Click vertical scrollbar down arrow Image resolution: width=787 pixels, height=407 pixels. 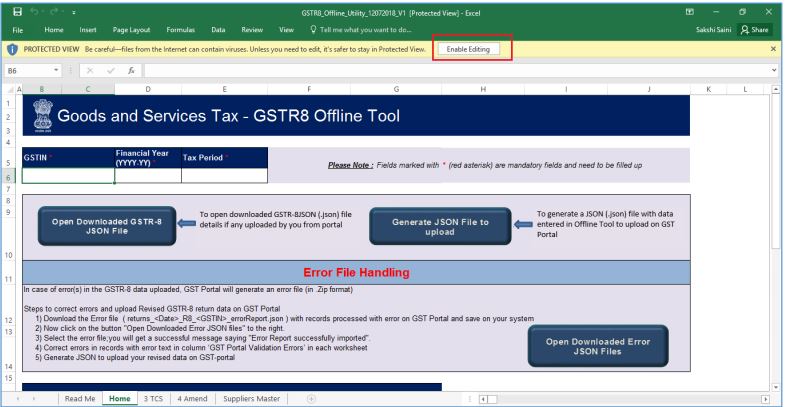coord(774,387)
